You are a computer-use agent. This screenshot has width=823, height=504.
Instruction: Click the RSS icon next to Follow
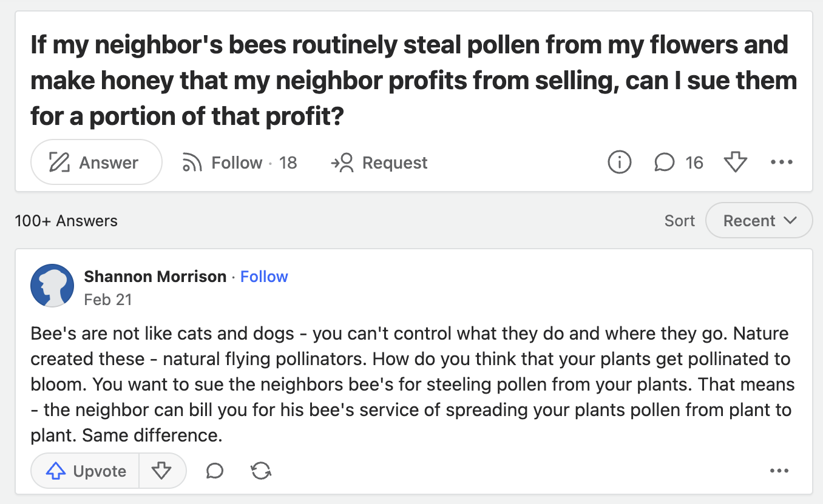tap(192, 162)
